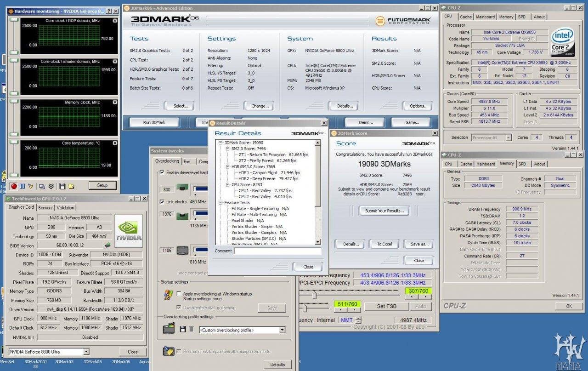
Task: Click the Set FSB button
Action: coord(386,306)
